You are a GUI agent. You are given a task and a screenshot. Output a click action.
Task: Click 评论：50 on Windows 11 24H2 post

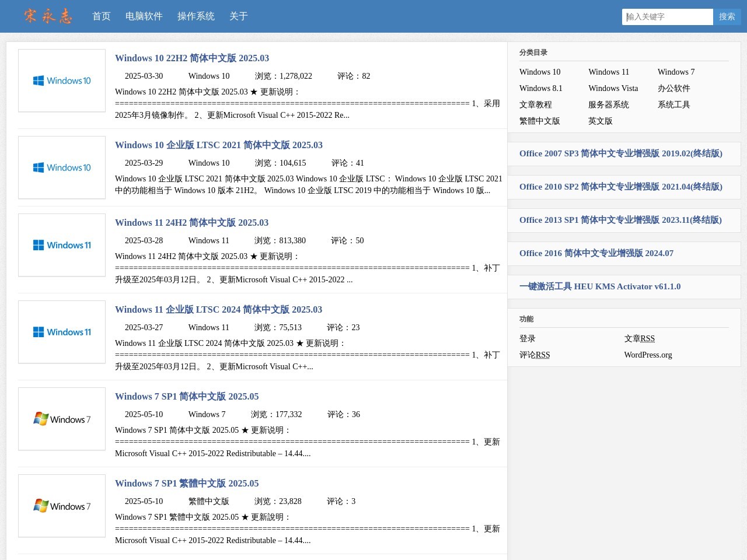coord(347,241)
